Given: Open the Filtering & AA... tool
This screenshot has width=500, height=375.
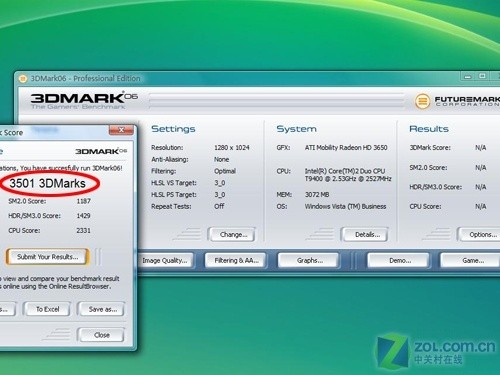Looking at the screenshot, I should [x=236, y=260].
